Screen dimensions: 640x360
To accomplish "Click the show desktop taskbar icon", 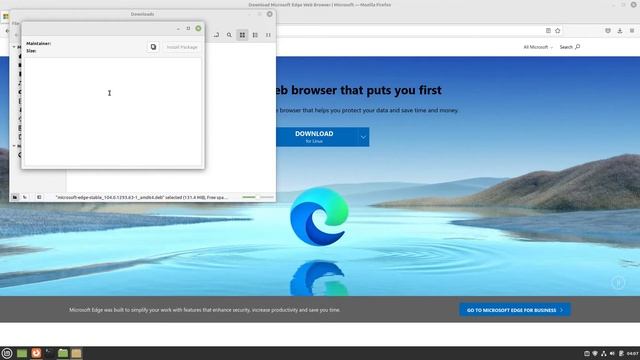I will [22, 353].
